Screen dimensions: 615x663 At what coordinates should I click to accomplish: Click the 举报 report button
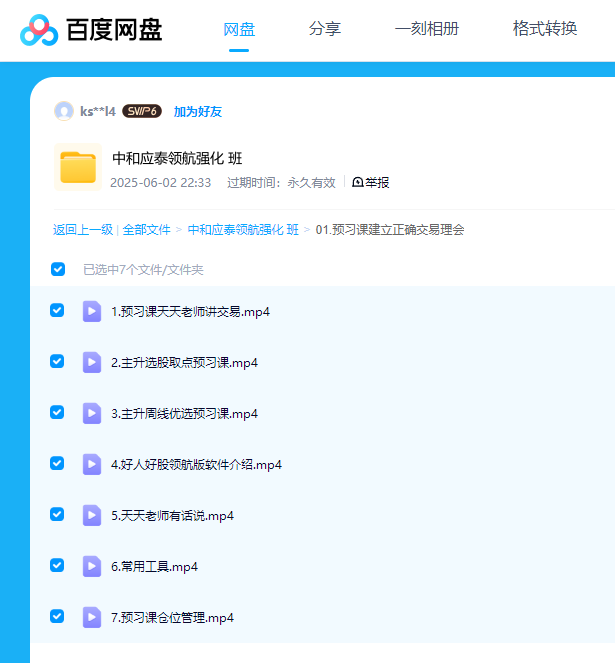point(370,182)
